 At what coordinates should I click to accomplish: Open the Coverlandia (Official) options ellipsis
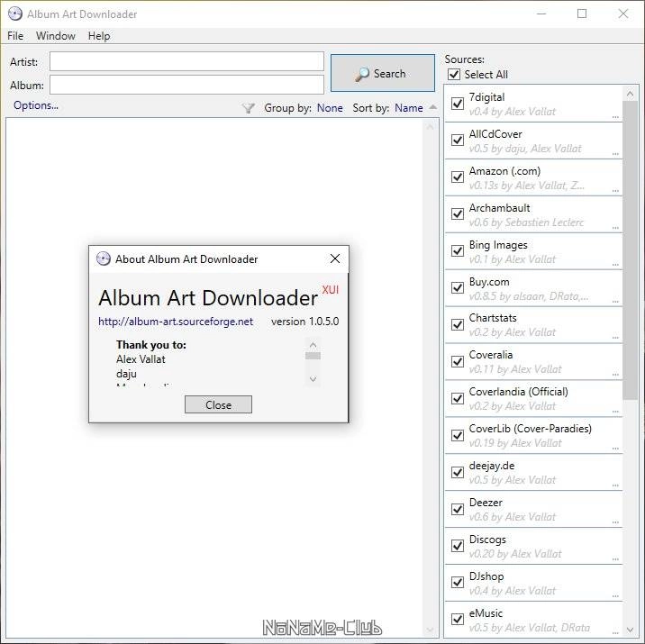click(615, 412)
